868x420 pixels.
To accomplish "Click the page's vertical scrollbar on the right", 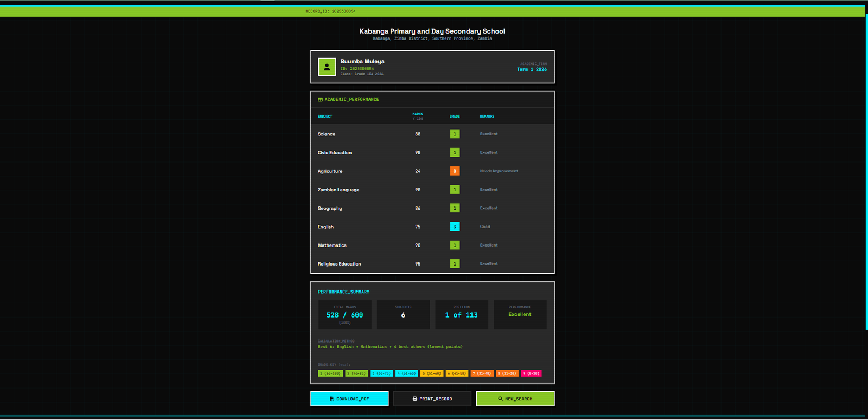I will tap(866, 172).
